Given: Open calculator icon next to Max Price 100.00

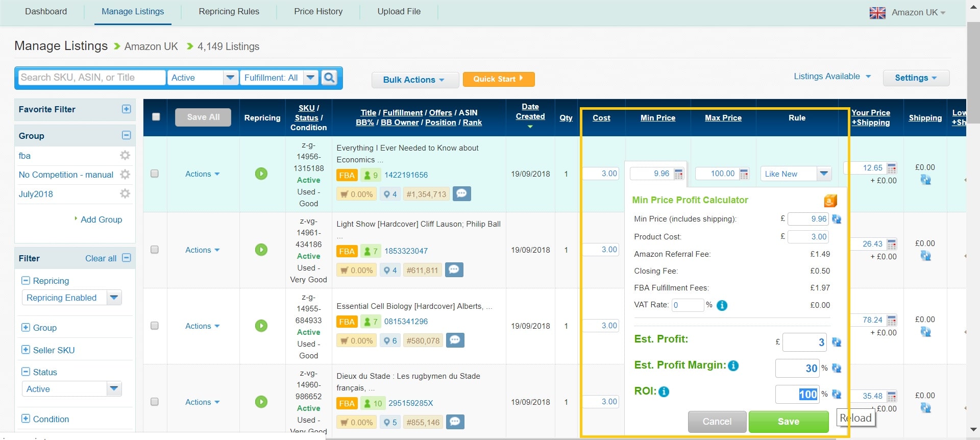Looking at the screenshot, I should (744, 174).
